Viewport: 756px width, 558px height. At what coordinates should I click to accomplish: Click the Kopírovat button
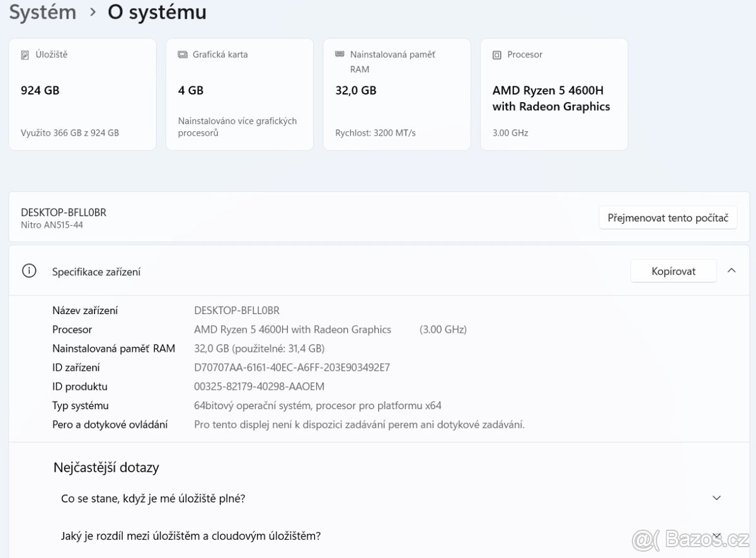[673, 270]
